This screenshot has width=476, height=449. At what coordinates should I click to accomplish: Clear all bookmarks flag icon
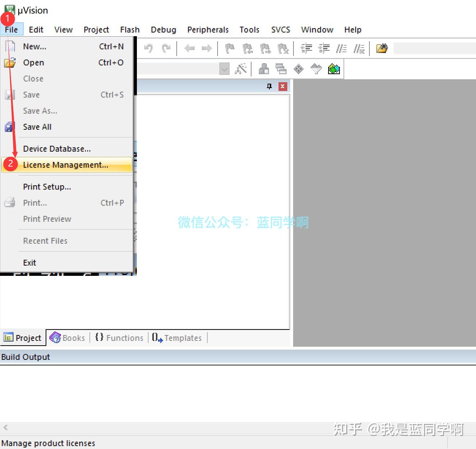[283, 48]
